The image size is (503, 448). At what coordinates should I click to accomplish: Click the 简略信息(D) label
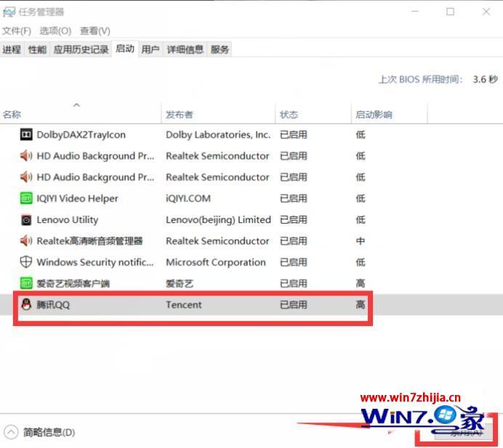click(49, 432)
